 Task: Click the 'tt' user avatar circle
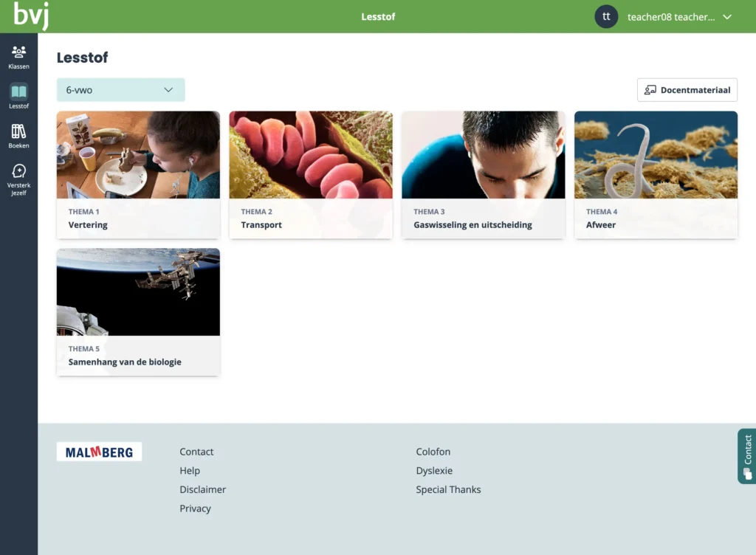click(606, 16)
